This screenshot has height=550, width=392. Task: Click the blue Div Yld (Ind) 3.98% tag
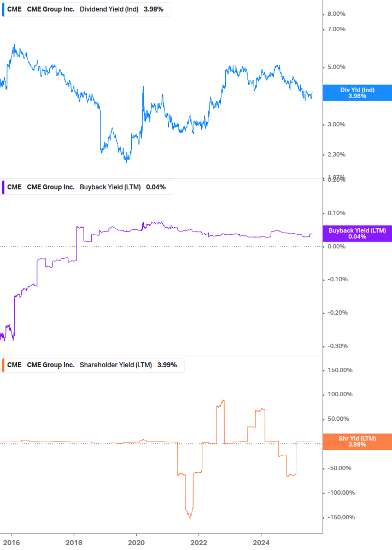point(358,93)
